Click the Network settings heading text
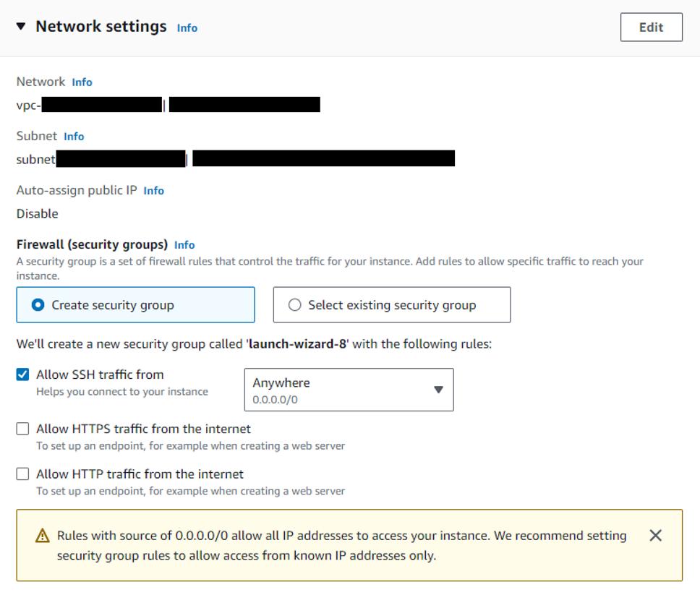The height and width of the screenshot is (595, 700). [101, 27]
